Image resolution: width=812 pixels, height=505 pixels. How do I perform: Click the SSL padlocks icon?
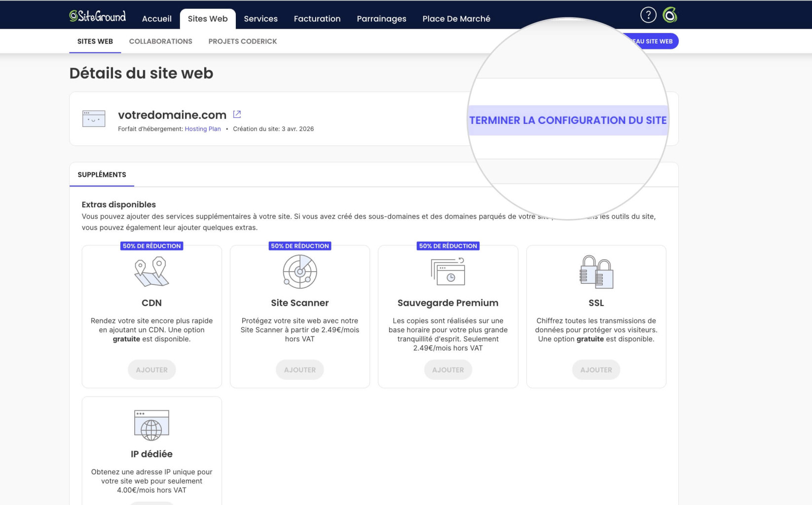pyautogui.click(x=596, y=272)
